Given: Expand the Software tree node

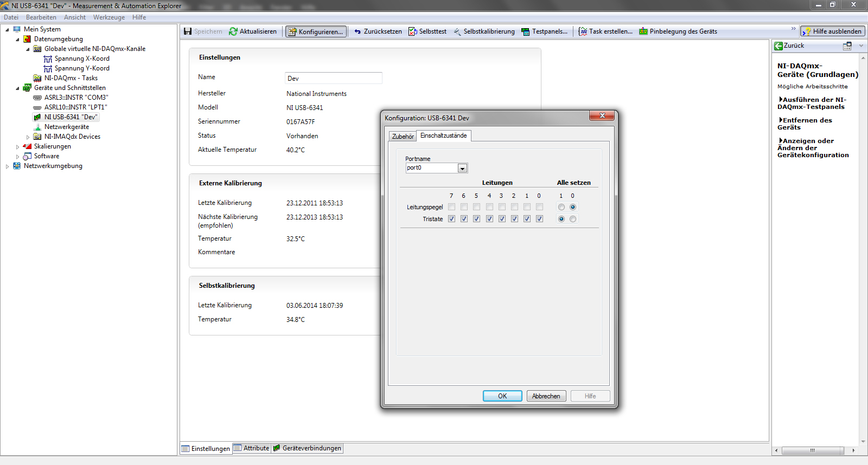Looking at the screenshot, I should 17,157.
